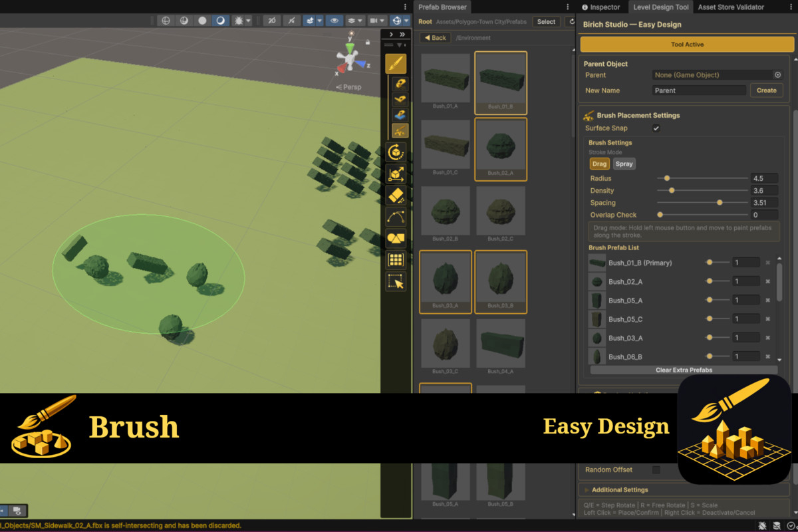Click the Clear Extra Prefabs button

point(684,370)
